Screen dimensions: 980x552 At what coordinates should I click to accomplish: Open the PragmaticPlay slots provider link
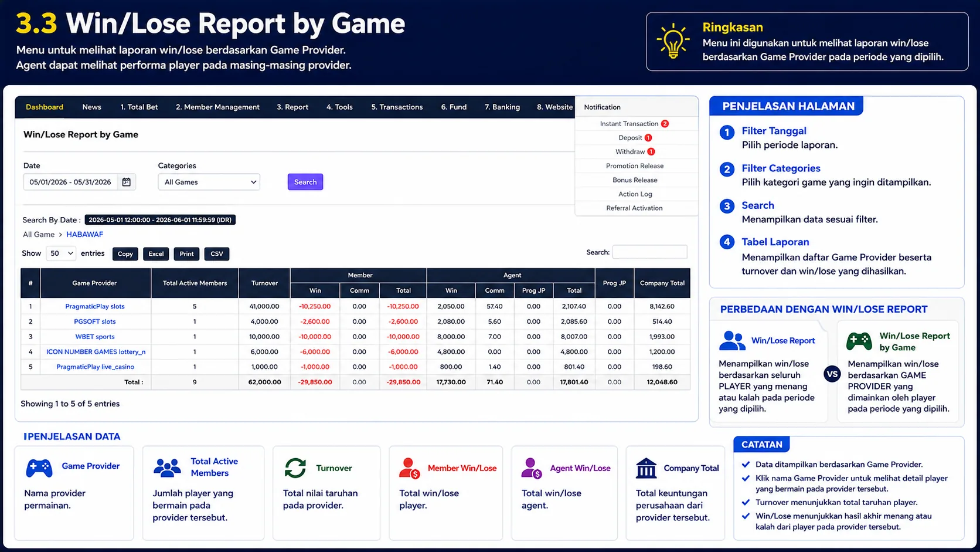click(95, 306)
